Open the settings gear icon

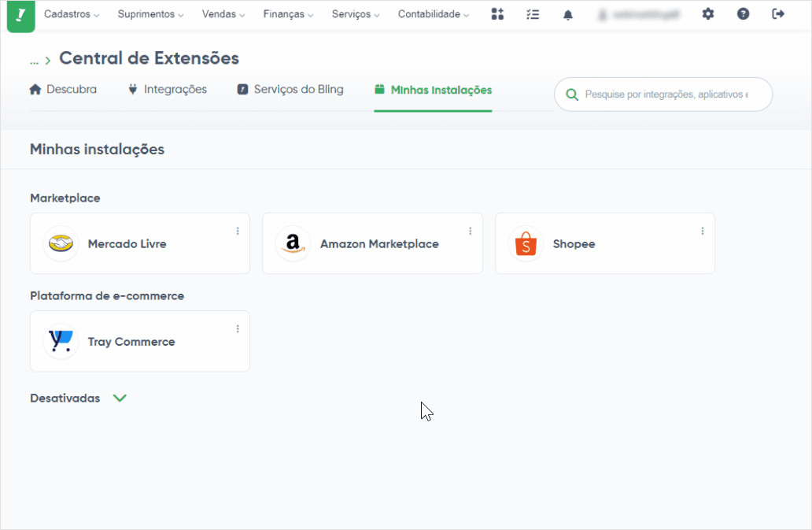pyautogui.click(x=708, y=14)
